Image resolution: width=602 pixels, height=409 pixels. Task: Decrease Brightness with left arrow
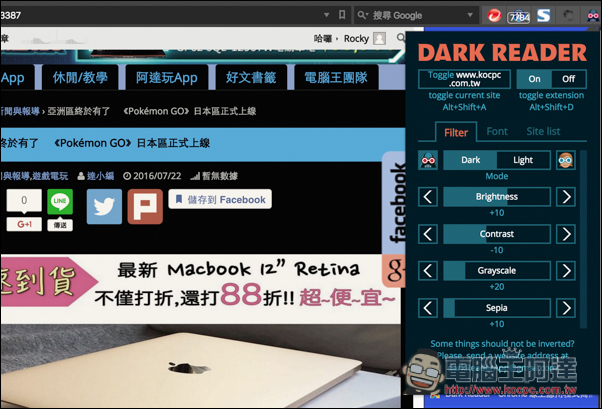tap(428, 197)
